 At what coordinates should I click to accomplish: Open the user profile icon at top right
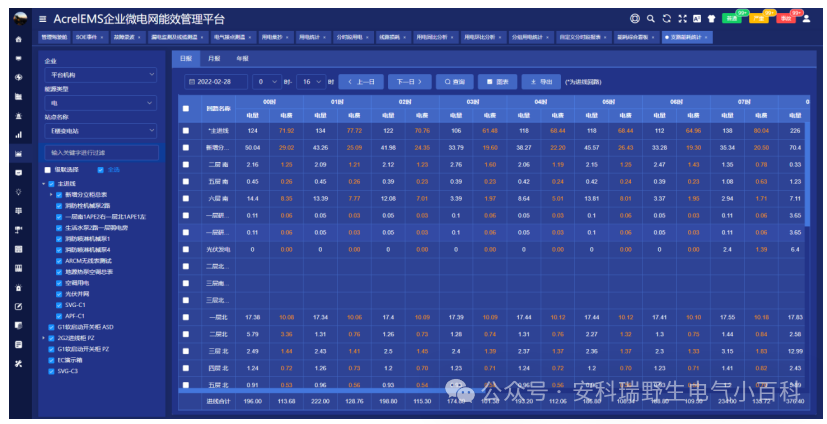[806, 18]
